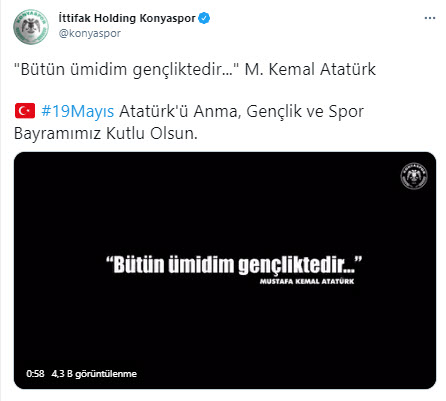
Task: Click the Turkish flag emoji
Action: click(x=25, y=111)
